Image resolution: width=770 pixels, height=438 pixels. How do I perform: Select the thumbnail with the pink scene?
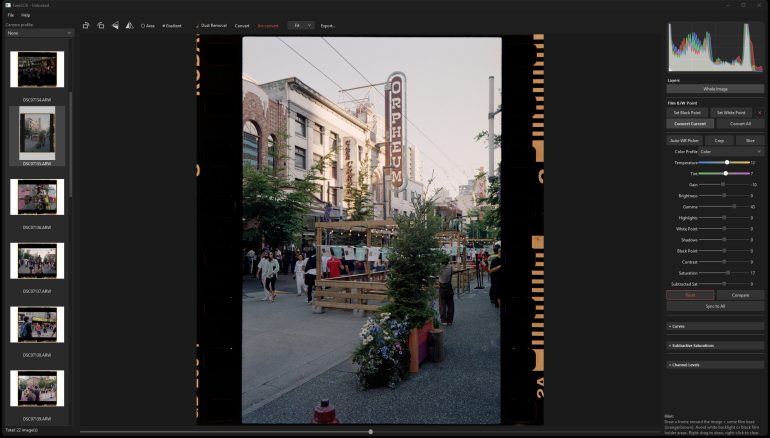[37, 197]
